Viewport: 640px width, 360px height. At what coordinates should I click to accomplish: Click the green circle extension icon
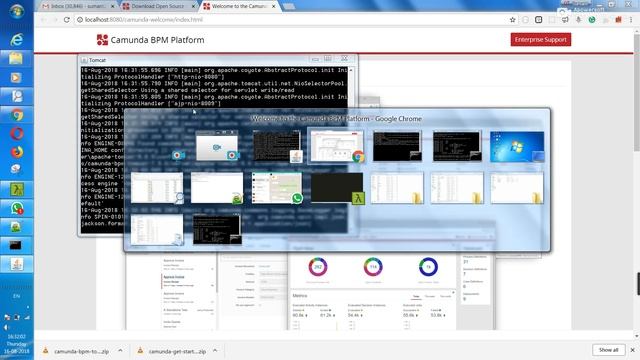click(x=592, y=20)
